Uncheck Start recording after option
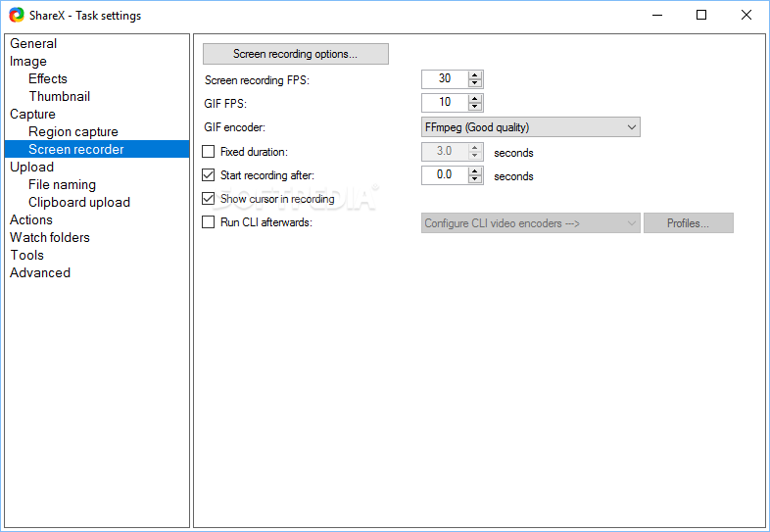Image resolution: width=770 pixels, height=532 pixels. (209, 174)
